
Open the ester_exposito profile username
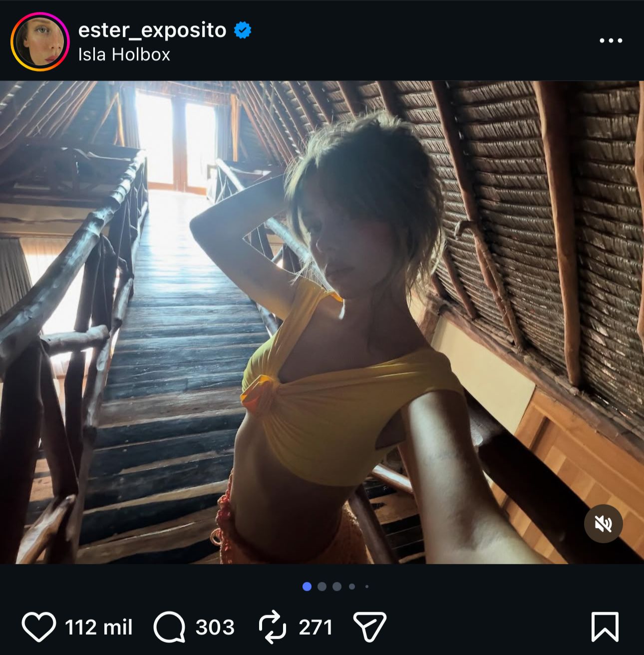pos(152,30)
